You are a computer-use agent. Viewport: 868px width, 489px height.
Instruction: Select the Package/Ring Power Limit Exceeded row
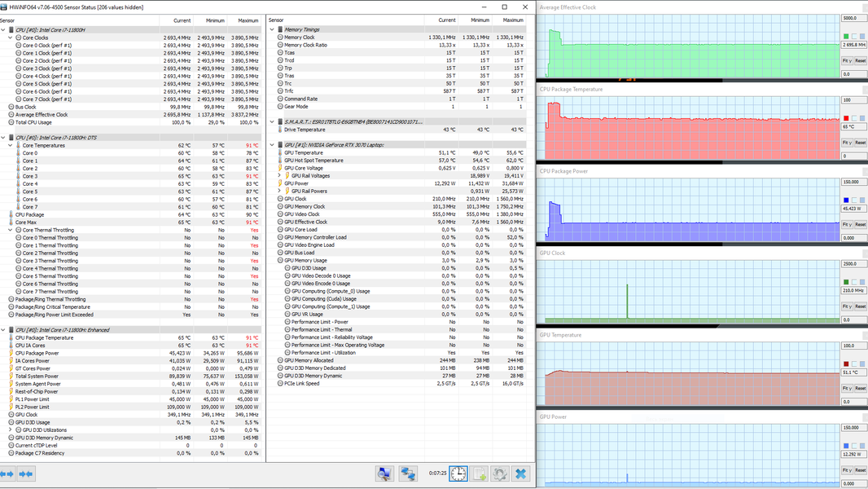[x=130, y=315]
